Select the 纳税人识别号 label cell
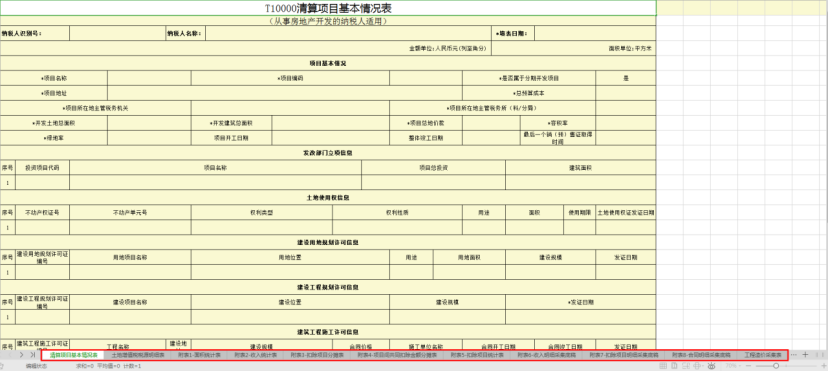Screen dimensions: 828x372 pos(35,33)
